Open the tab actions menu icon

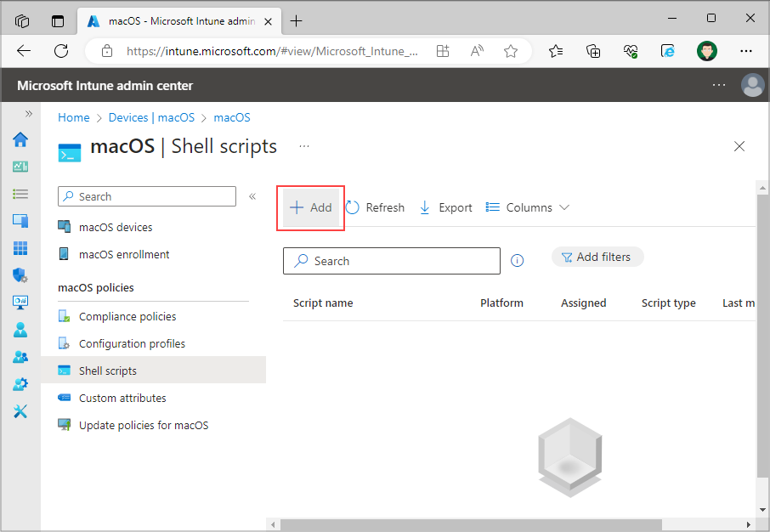(x=58, y=20)
